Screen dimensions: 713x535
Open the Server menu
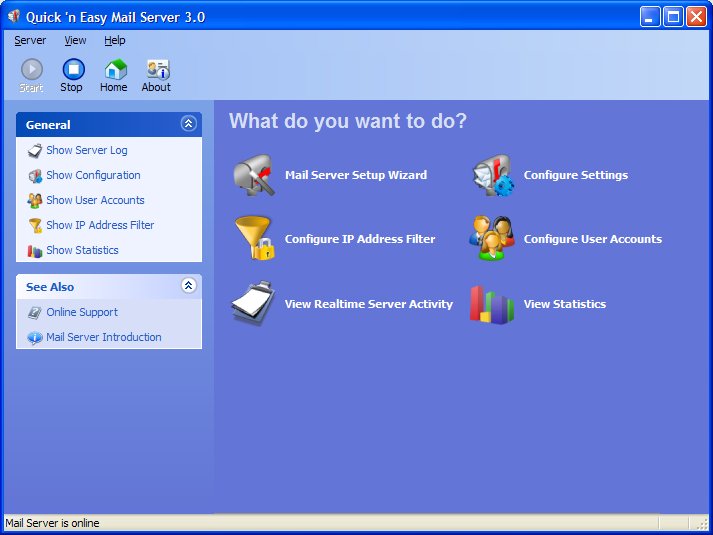(30, 40)
